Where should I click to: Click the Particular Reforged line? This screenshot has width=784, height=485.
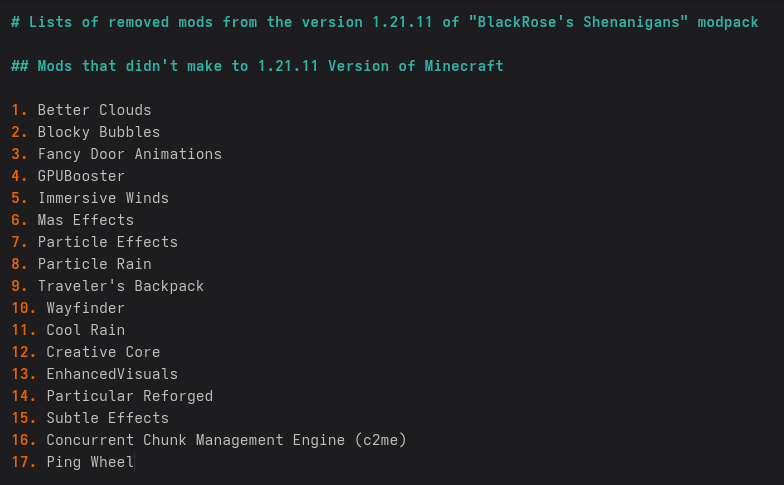click(129, 396)
